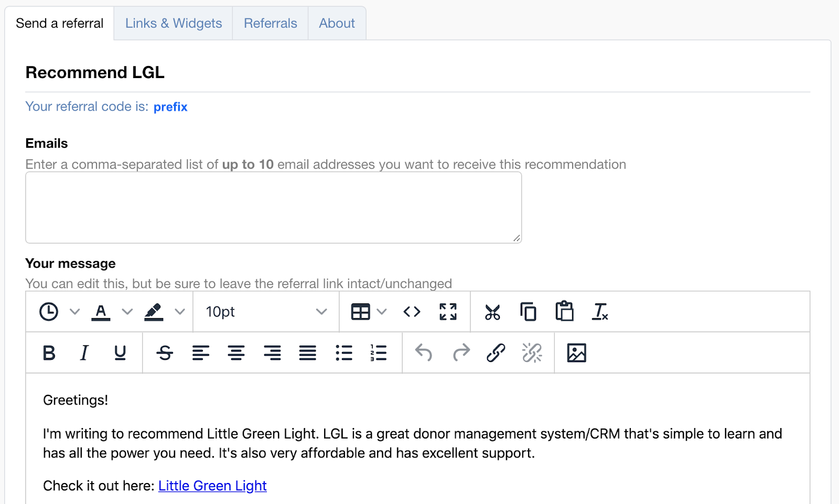
Task: Insert a numbered list
Action: pyautogui.click(x=379, y=353)
